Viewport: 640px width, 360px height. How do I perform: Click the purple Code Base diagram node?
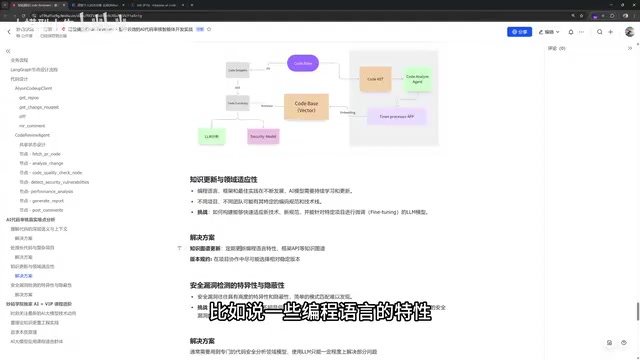click(x=303, y=63)
